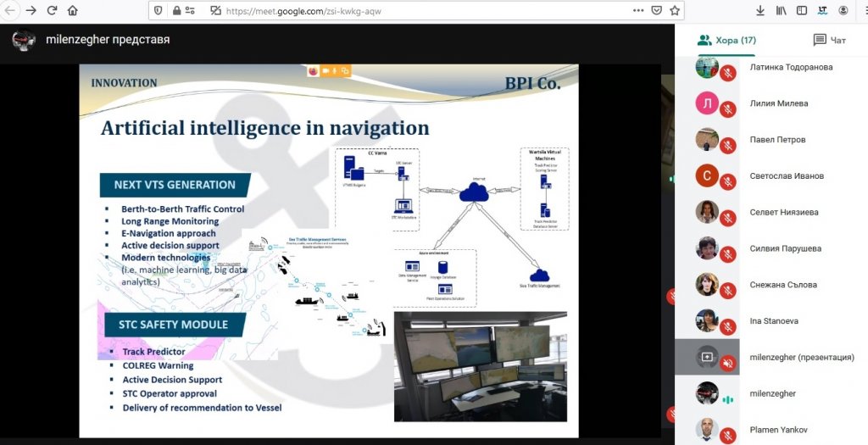
Task: Click the blocked camera permission icon
Action: point(215,10)
